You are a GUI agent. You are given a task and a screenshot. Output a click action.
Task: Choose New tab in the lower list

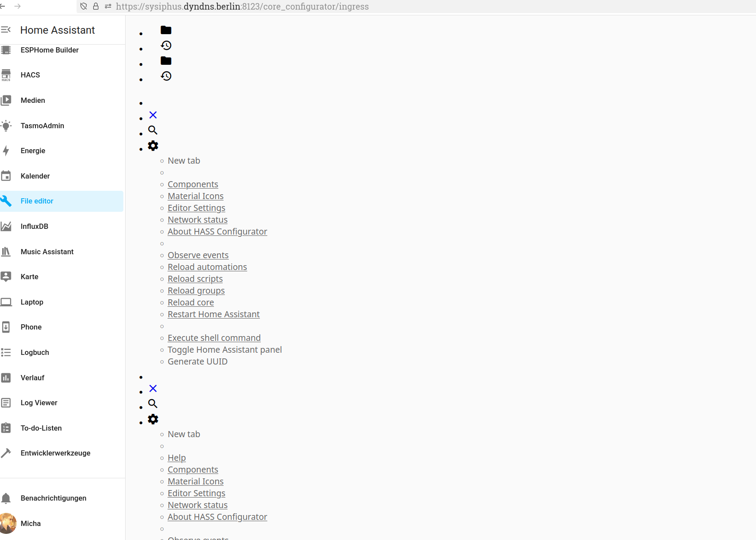(184, 434)
